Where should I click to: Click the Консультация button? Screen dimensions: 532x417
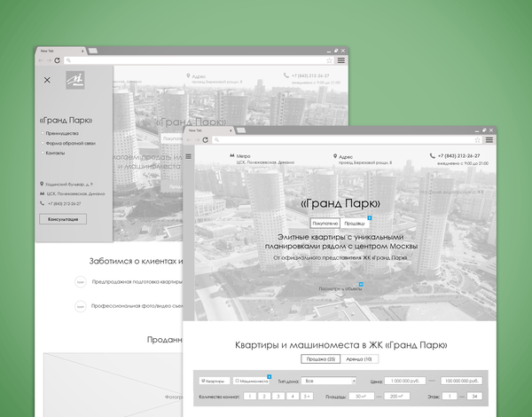click(63, 219)
